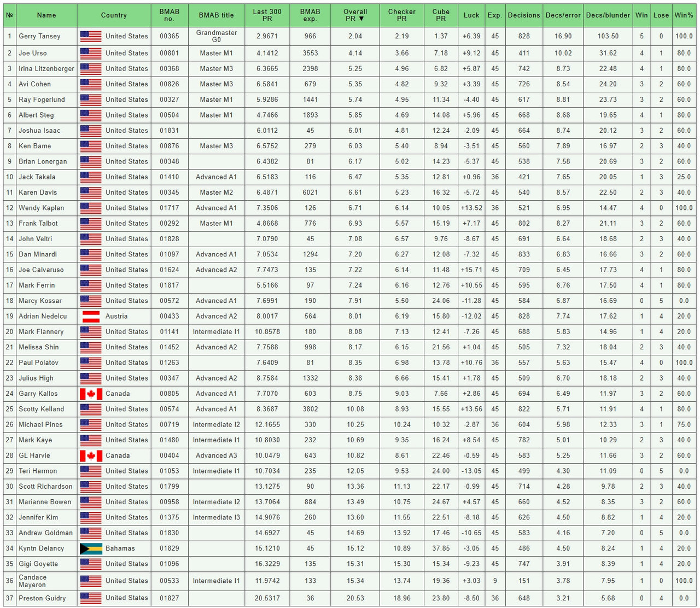Click the US flag in Teri Harmon row
The height and width of the screenshot is (608, 700).
point(91,471)
